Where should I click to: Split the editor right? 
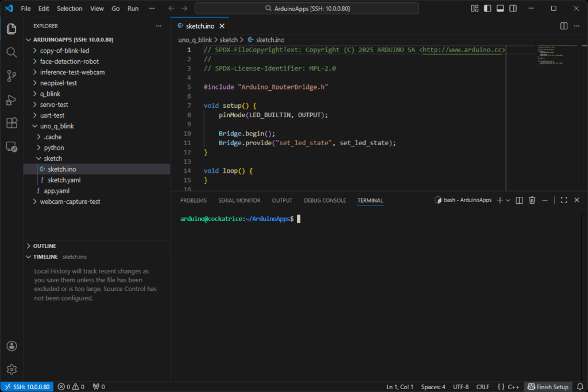[x=564, y=26]
